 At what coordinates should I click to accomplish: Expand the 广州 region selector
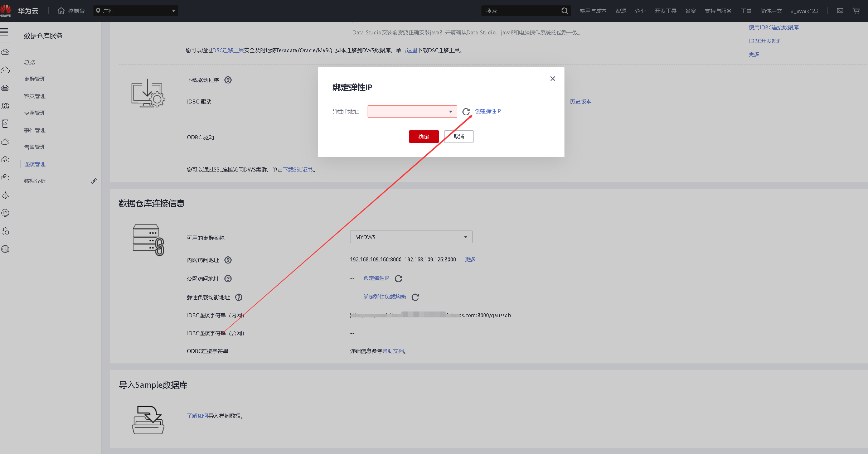click(136, 11)
